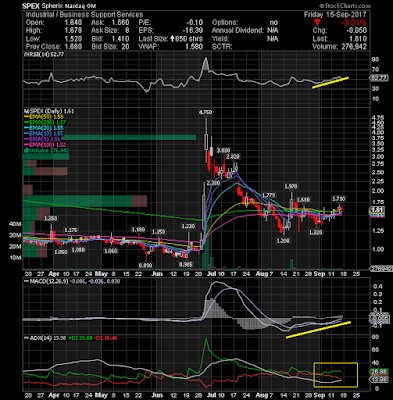Click the '850 shrs' last size value

pyautogui.click(x=189, y=39)
